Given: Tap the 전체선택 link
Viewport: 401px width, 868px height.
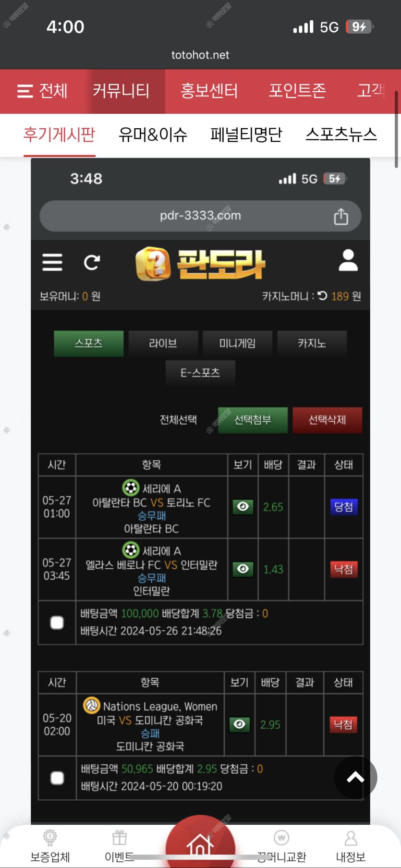Looking at the screenshot, I should tap(178, 420).
